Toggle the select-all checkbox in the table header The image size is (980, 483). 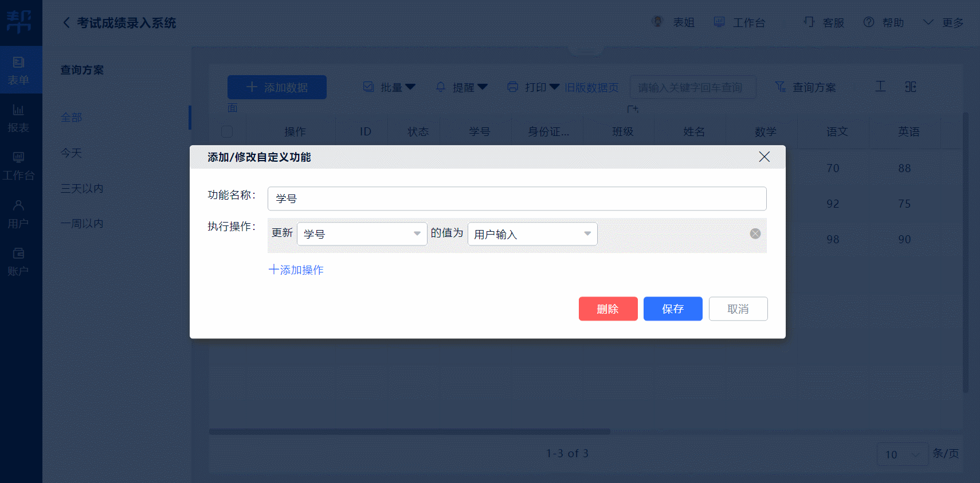point(227,131)
